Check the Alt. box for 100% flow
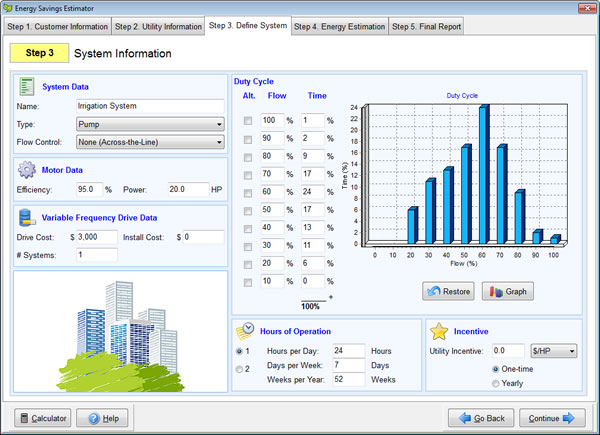 click(x=248, y=120)
